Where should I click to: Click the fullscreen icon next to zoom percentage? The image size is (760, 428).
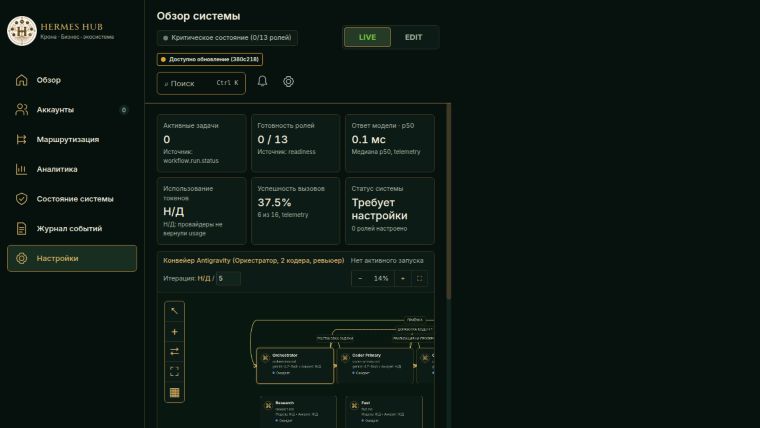pyautogui.click(x=420, y=278)
